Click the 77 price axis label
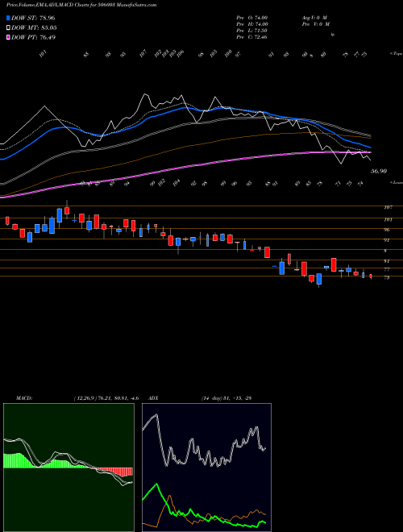Viewport: 403px width, 532px height. point(387,269)
